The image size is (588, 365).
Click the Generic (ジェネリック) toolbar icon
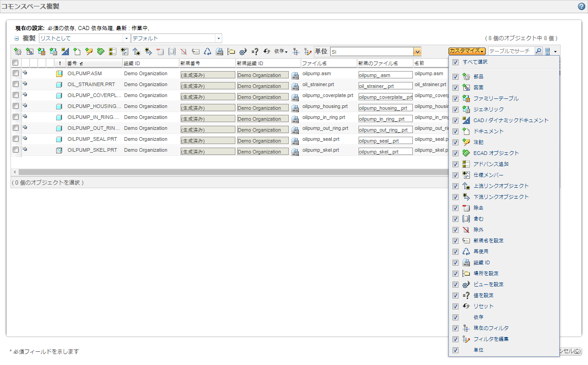click(x=53, y=51)
